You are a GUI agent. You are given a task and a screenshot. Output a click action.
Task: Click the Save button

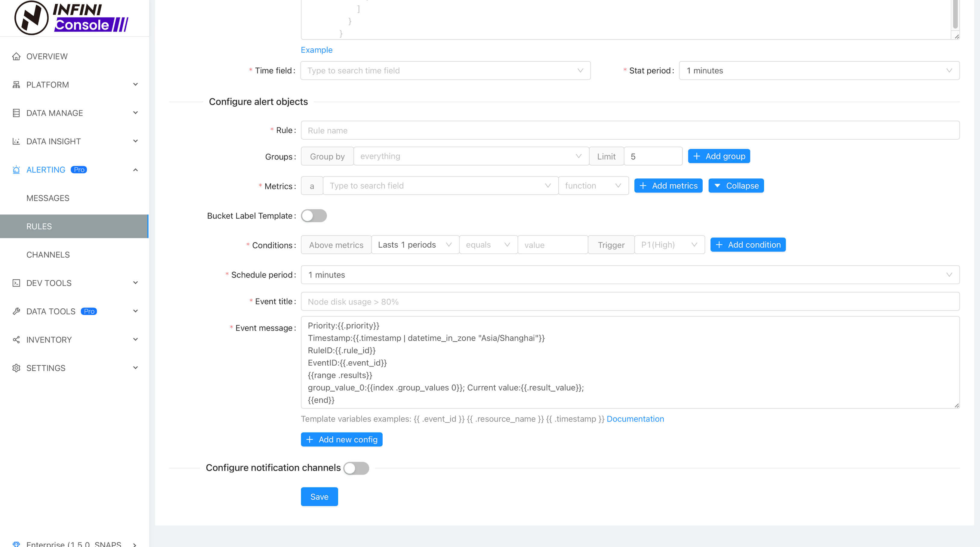coord(319,497)
